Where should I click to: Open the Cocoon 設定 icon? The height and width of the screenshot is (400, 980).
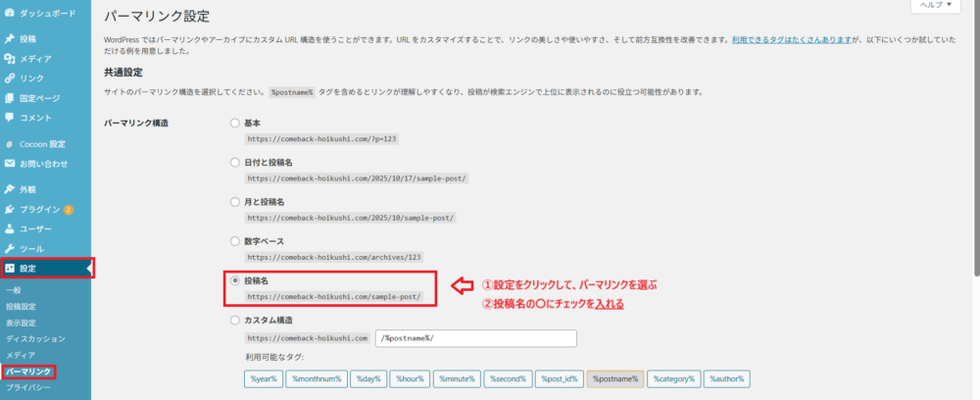click(10, 143)
